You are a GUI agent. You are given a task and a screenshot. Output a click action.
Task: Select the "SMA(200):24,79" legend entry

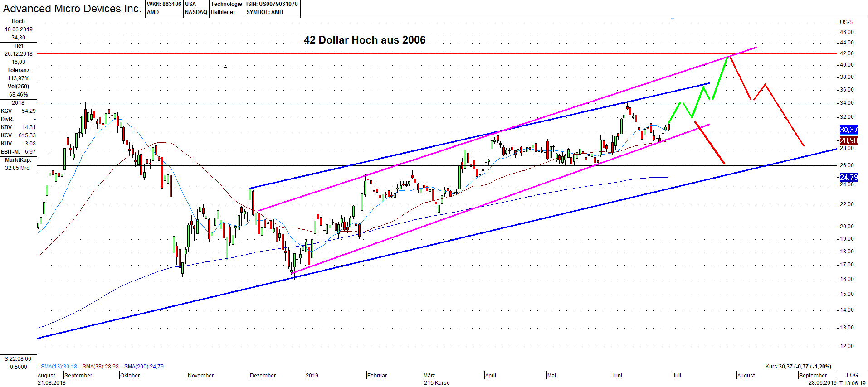pyautogui.click(x=144, y=367)
